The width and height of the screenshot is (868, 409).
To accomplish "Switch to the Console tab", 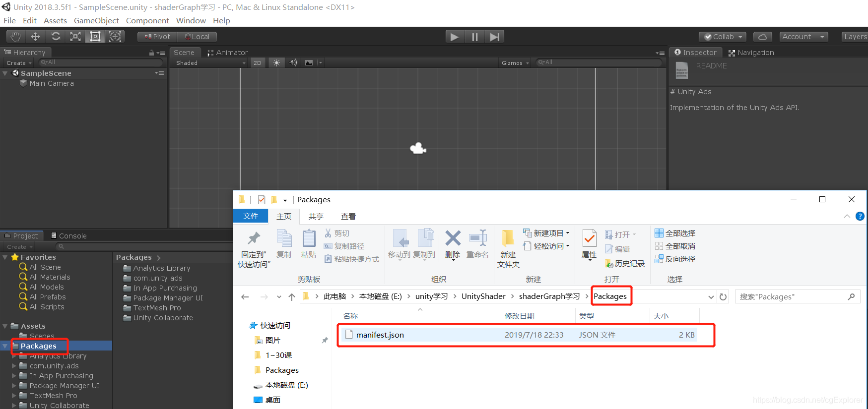I will point(68,236).
